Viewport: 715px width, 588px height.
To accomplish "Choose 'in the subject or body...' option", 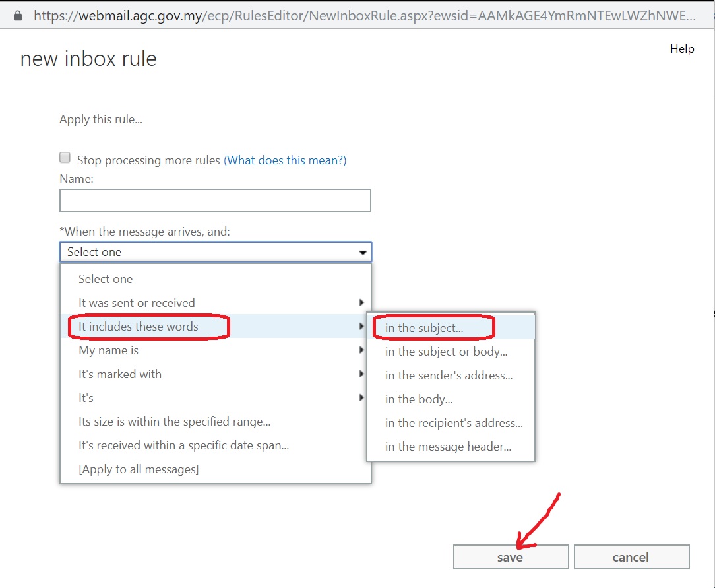I will tap(446, 352).
